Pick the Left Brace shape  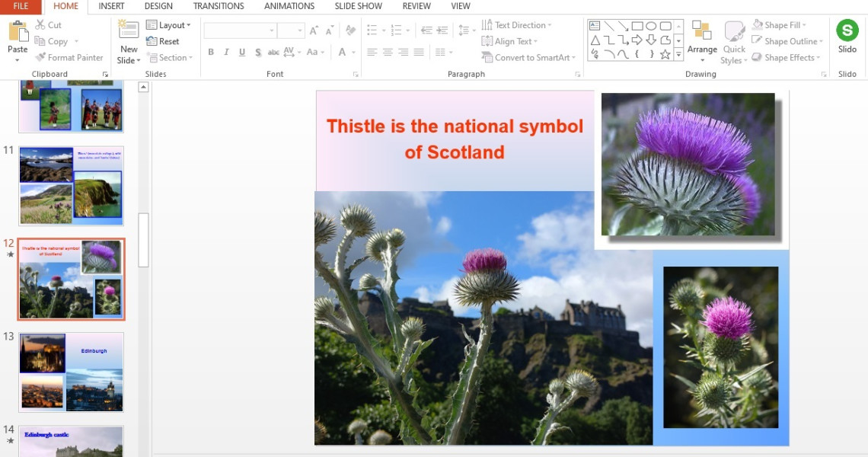click(637, 54)
